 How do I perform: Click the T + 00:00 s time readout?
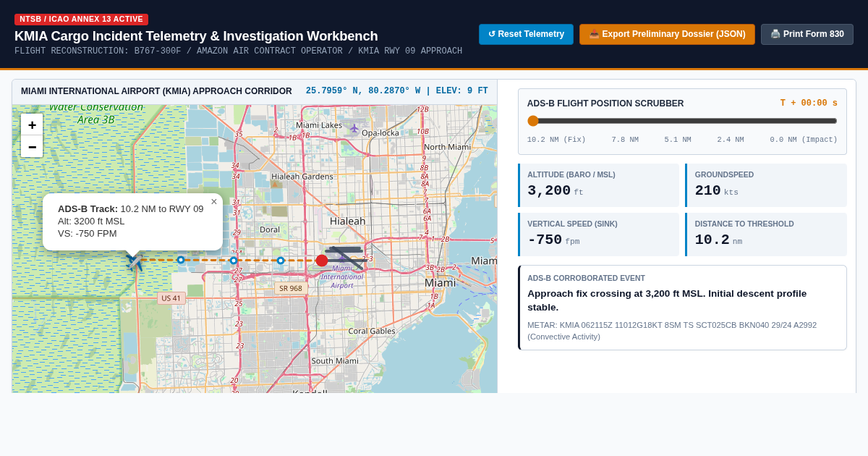tap(809, 104)
